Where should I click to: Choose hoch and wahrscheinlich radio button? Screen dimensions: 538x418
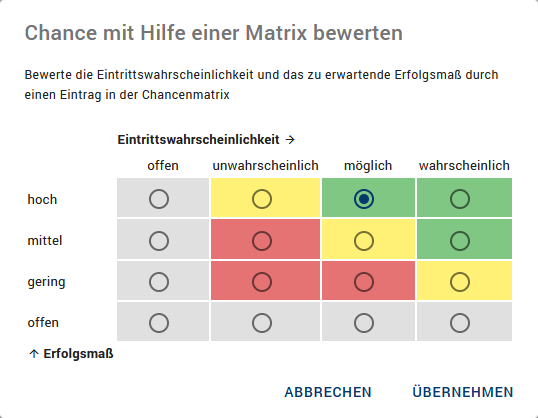point(460,199)
